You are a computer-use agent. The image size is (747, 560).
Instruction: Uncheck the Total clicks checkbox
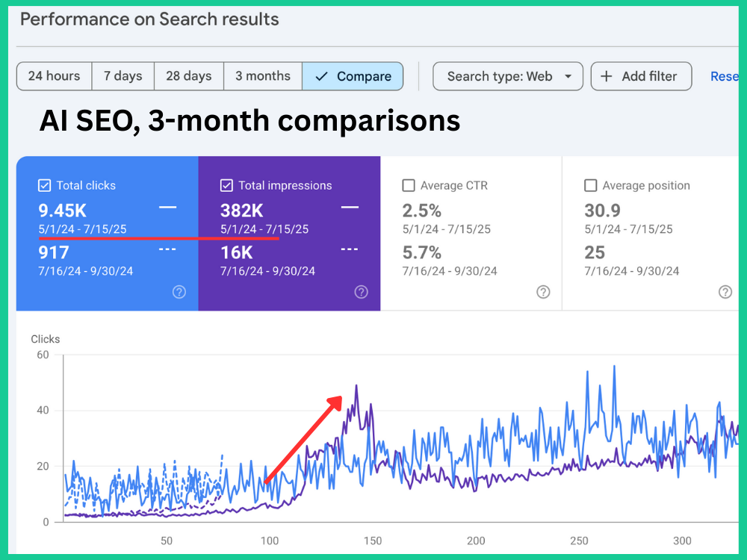(45, 185)
